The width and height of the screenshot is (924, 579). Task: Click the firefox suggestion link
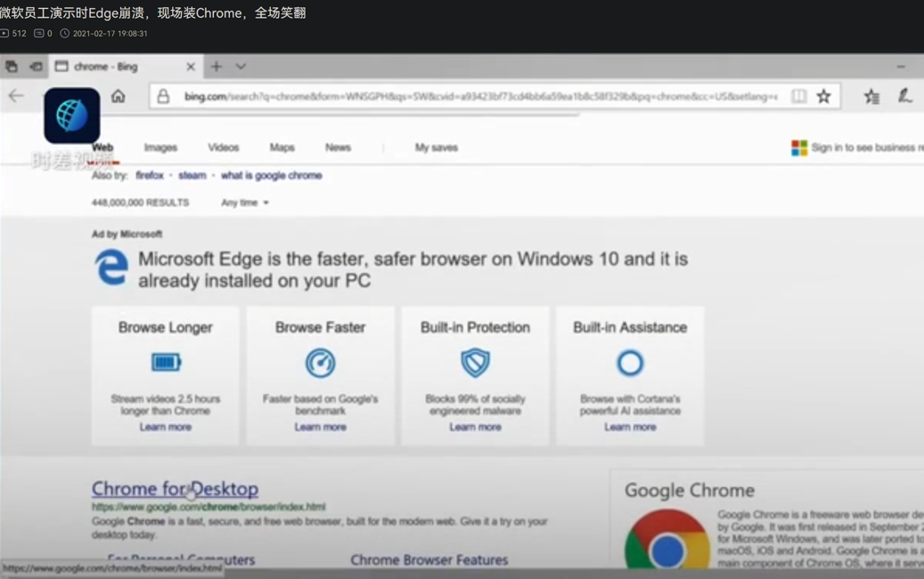[x=150, y=175]
